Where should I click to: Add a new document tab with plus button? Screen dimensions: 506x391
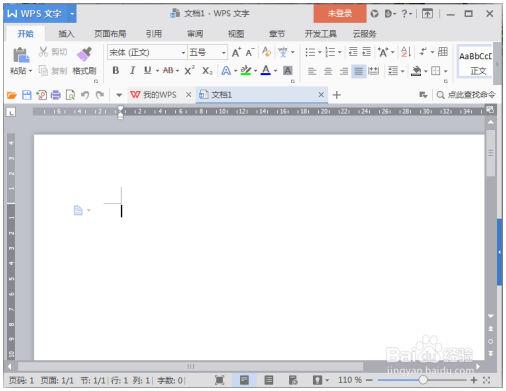click(337, 95)
